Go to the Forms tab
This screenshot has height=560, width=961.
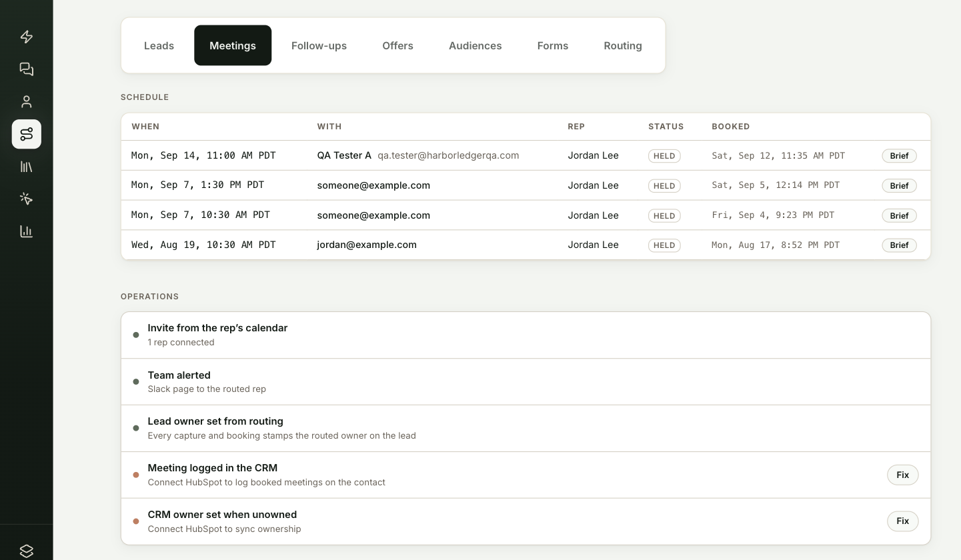(x=553, y=45)
